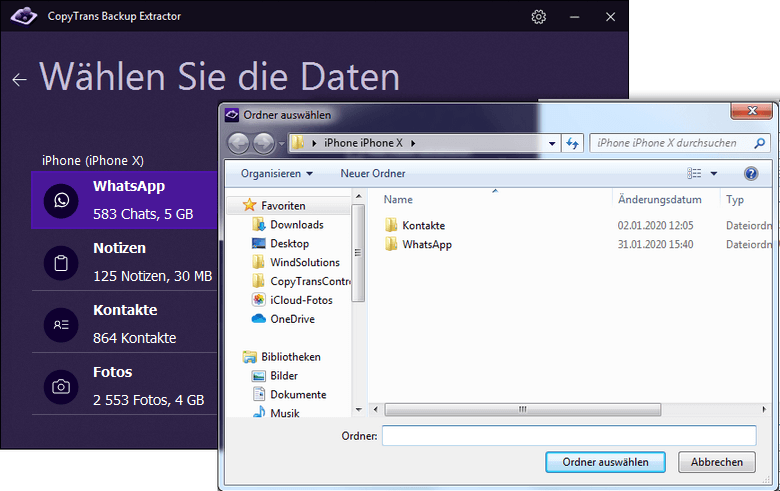780x491 pixels.
Task: Click the horizontal scrollbar thumb in file list
Action: click(x=522, y=409)
